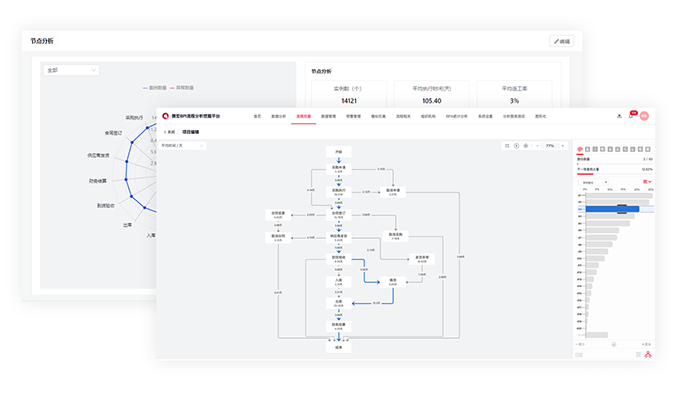Select the 发货异常 process node

pyautogui.click(x=422, y=259)
